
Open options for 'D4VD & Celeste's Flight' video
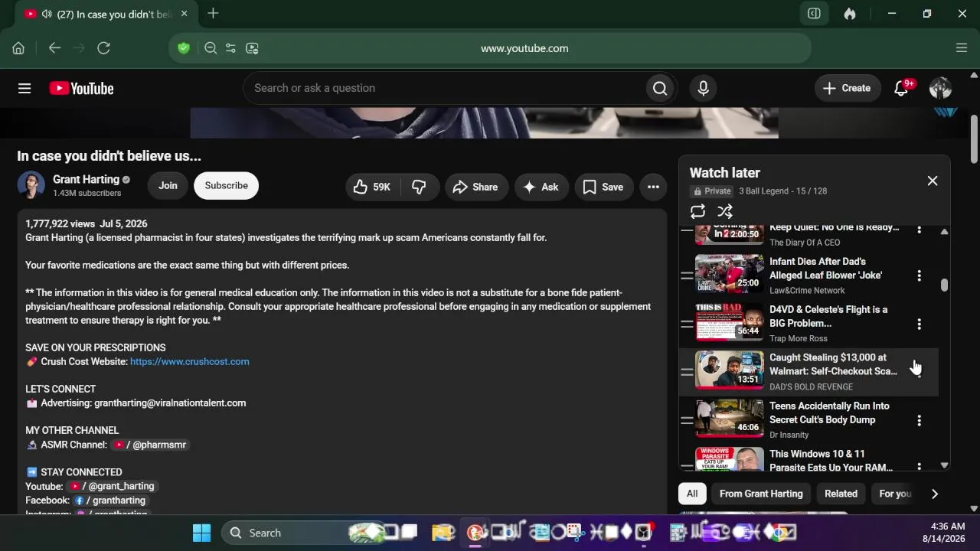click(x=920, y=324)
